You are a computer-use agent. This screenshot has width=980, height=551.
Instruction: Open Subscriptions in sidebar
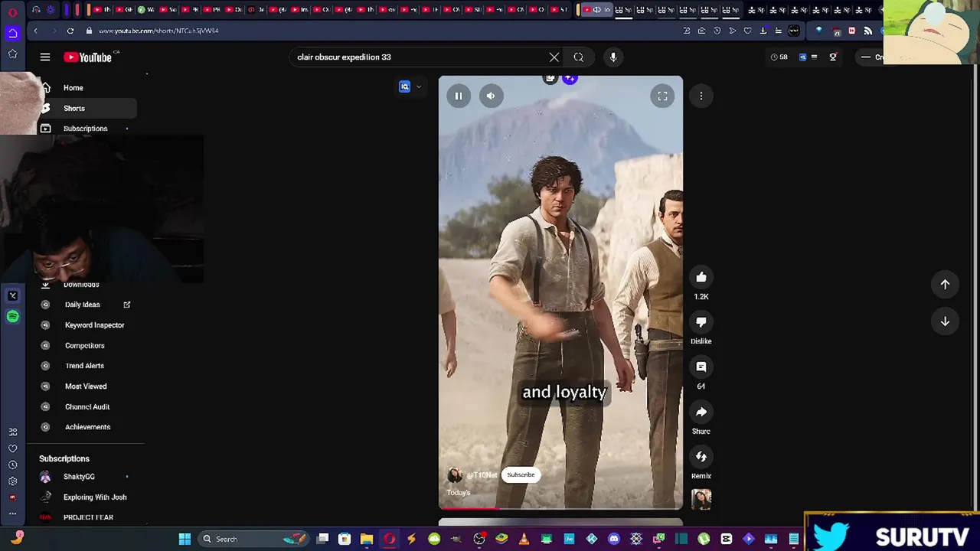point(87,129)
